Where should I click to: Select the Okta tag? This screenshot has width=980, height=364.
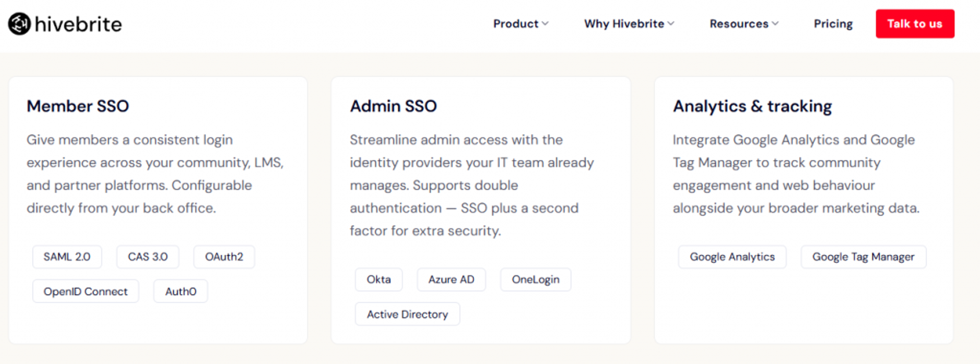coord(379,280)
